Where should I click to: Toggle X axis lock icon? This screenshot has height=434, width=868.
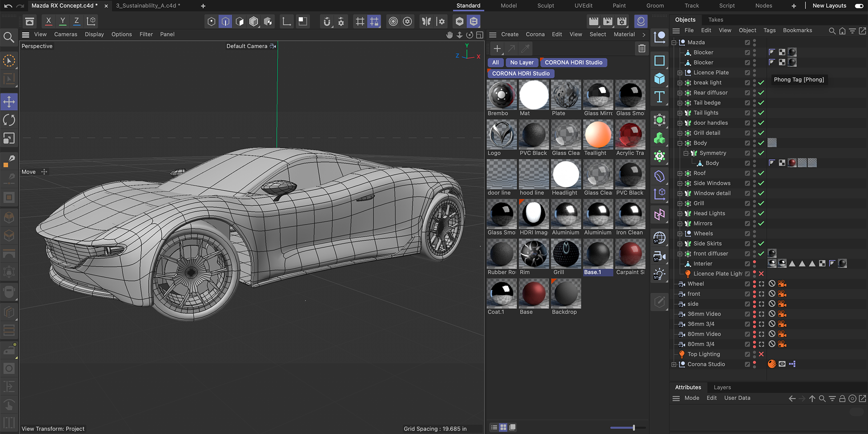click(x=48, y=21)
